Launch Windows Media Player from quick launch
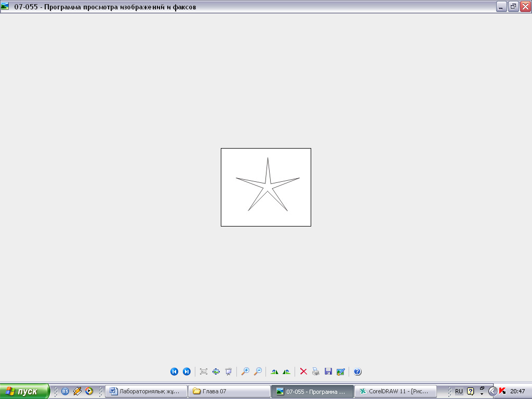Screen dimensions: 532x399 [89, 391]
